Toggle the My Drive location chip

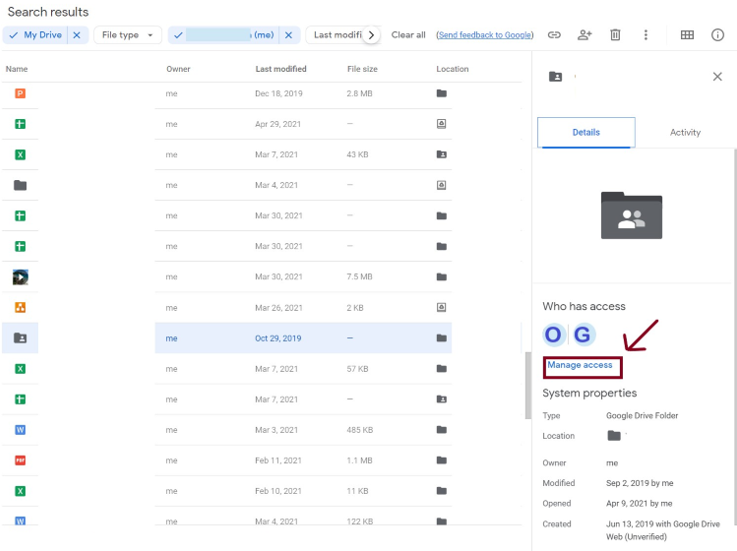coord(35,35)
